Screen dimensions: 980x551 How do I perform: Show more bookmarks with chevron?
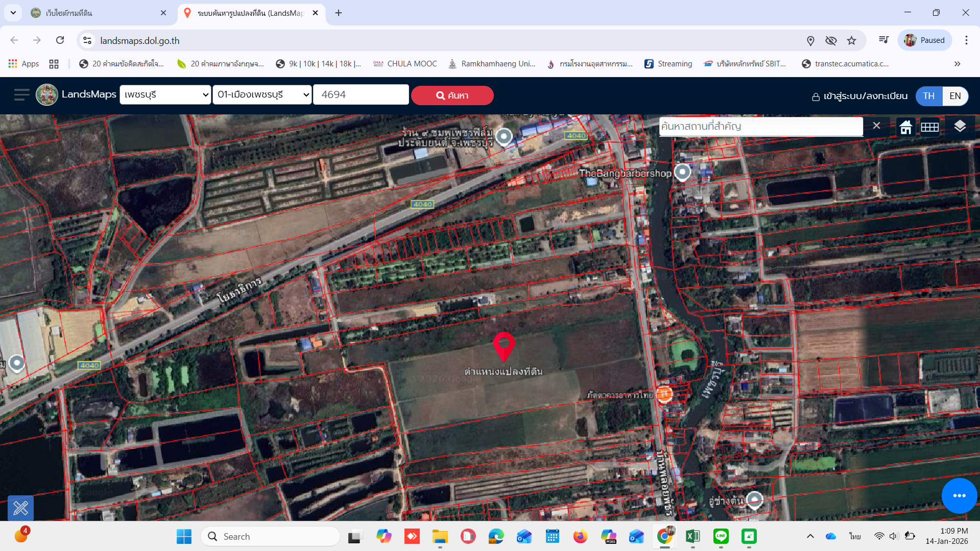tap(957, 64)
